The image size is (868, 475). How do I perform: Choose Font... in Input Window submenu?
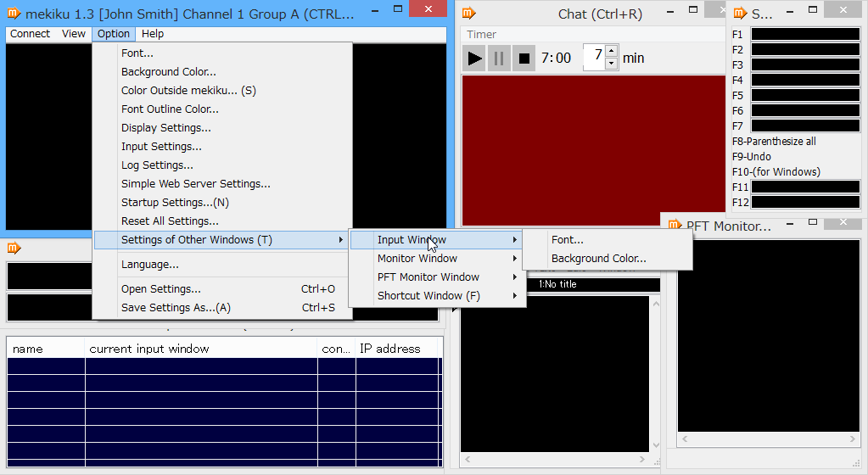pyautogui.click(x=567, y=240)
